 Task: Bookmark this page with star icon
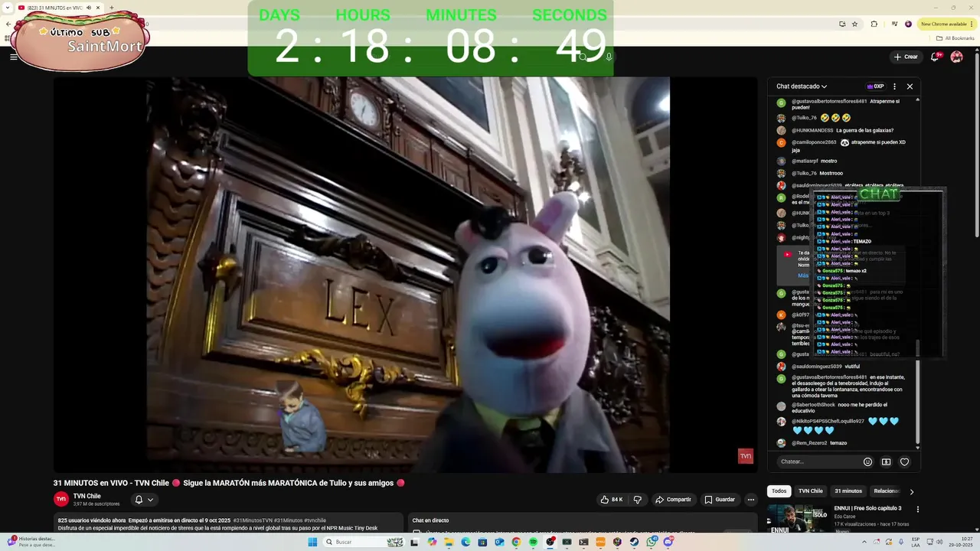tap(855, 24)
